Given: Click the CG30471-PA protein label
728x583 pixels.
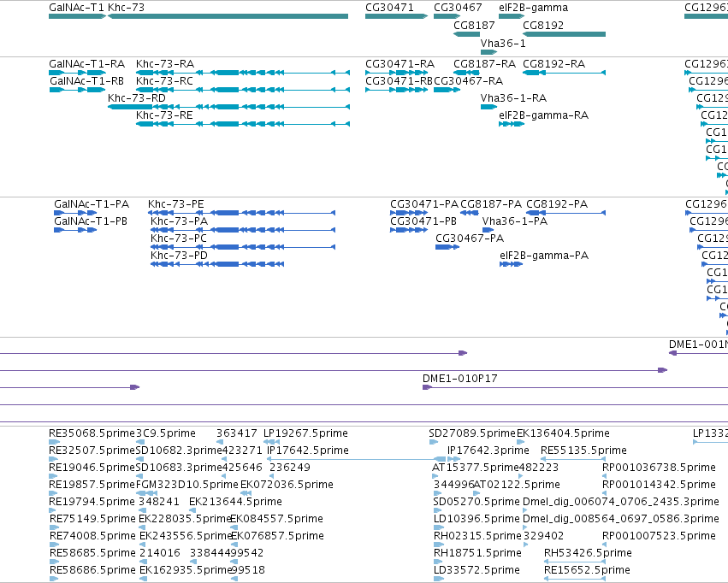Looking at the screenshot, I should click(x=424, y=204).
